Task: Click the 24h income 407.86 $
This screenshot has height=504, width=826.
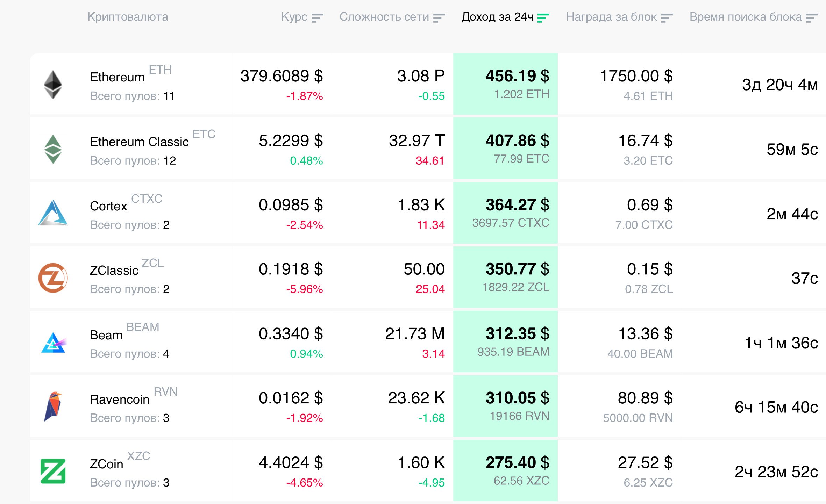Action: [x=518, y=141]
